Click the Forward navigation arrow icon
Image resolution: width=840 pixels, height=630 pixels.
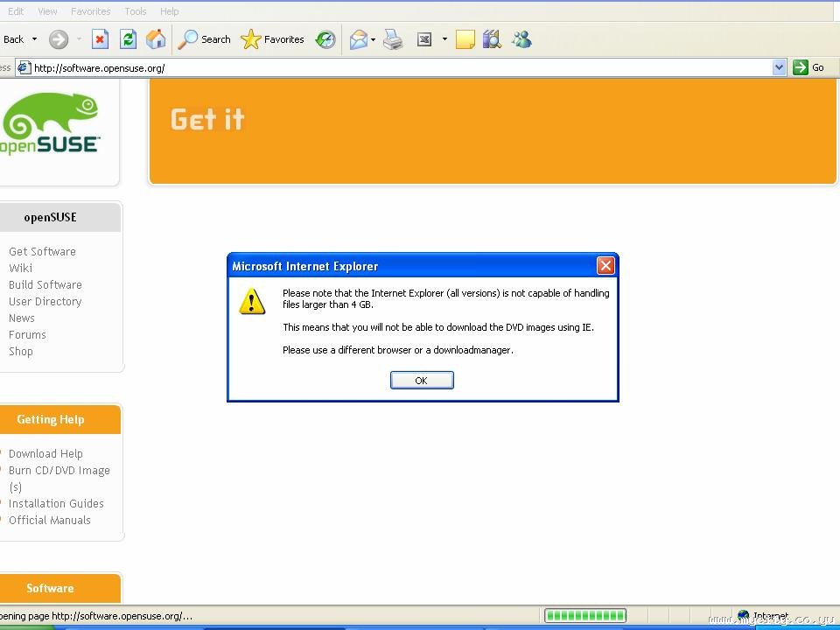click(59, 39)
